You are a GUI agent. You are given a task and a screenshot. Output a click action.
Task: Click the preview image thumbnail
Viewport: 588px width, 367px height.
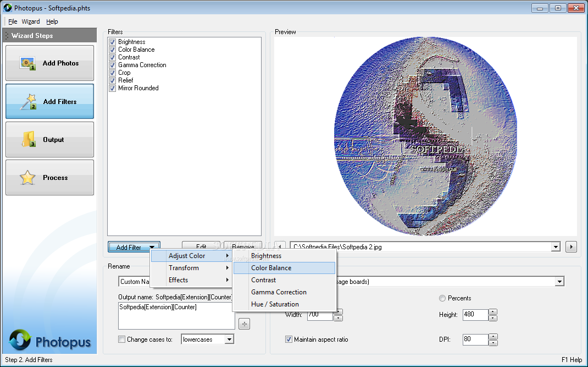(425, 136)
